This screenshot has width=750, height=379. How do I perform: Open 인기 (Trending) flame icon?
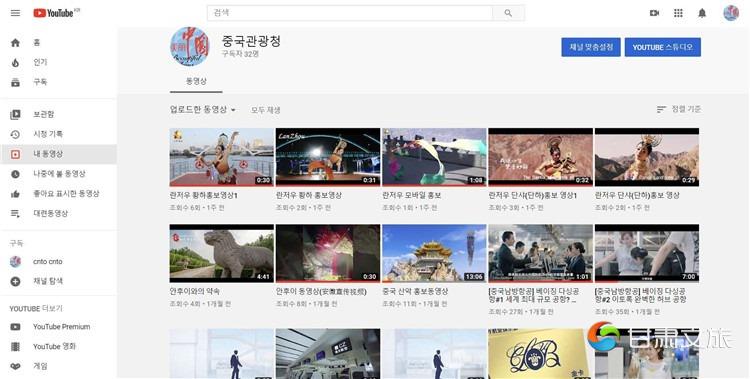coord(15,63)
